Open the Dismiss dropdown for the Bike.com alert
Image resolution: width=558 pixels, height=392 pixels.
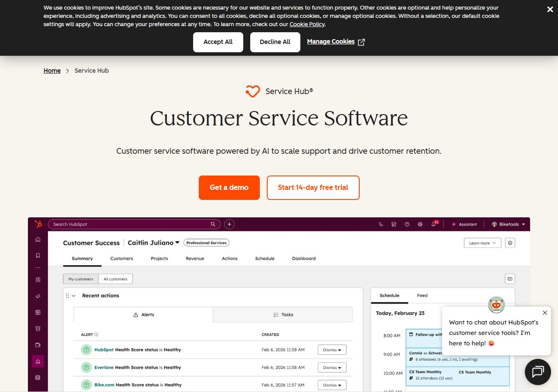332,385
